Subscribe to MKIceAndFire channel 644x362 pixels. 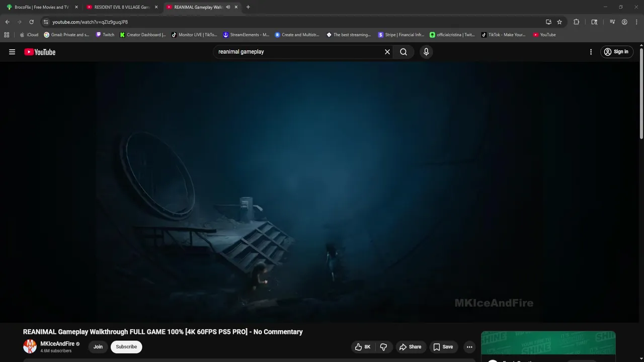click(126, 347)
